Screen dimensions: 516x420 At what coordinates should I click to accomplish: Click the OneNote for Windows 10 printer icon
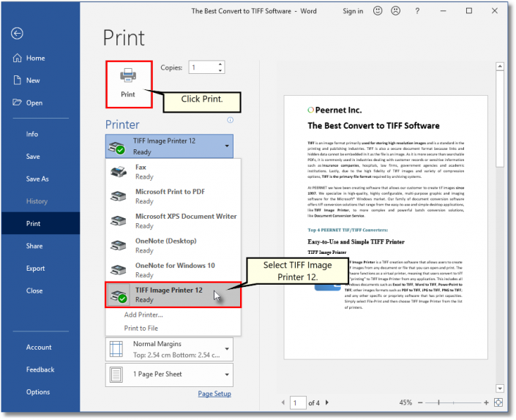pyautogui.click(x=119, y=270)
